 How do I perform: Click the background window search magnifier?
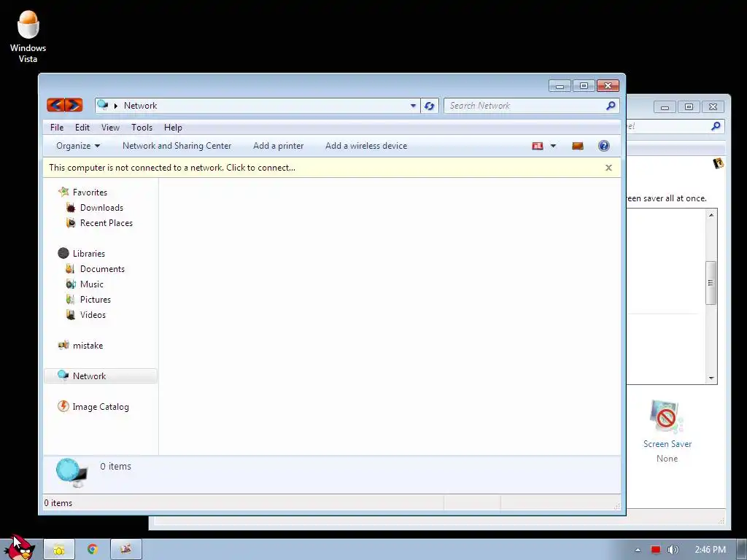pyautogui.click(x=715, y=126)
